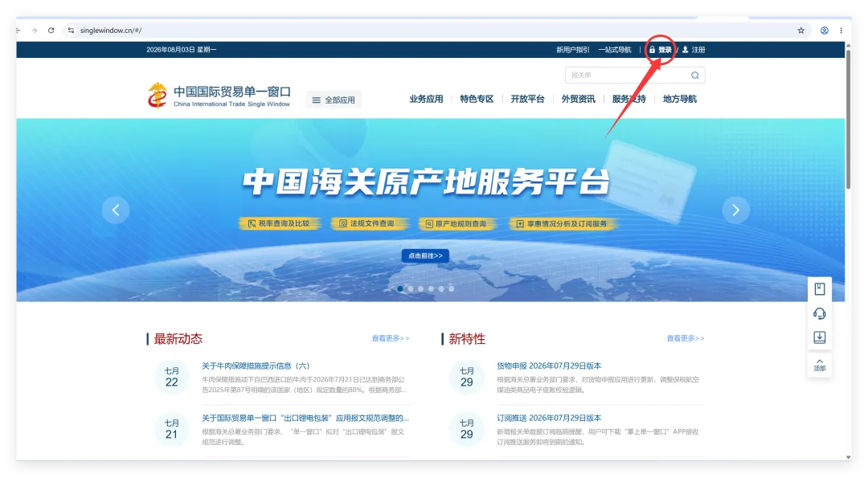Viewport: 868px width, 478px height.
Task: Click the page vertical scrollbar thumb
Action: [x=848, y=119]
